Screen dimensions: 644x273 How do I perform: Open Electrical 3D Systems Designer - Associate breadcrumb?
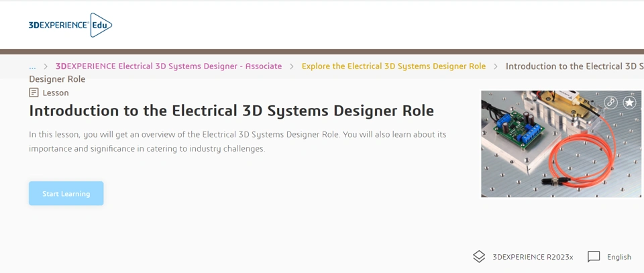click(x=169, y=66)
